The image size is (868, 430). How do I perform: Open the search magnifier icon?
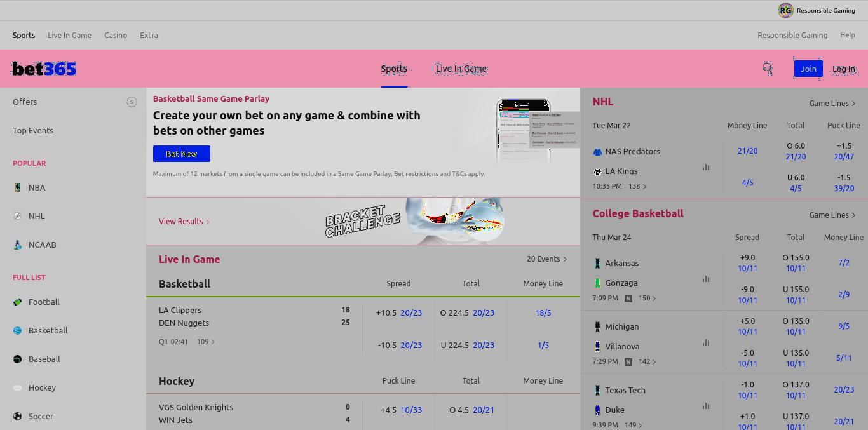768,69
